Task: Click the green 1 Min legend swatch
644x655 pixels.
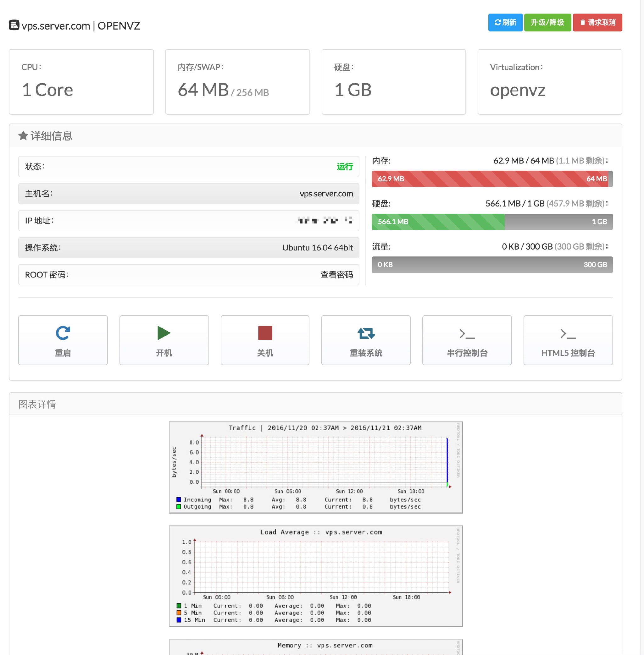Action: tap(179, 606)
